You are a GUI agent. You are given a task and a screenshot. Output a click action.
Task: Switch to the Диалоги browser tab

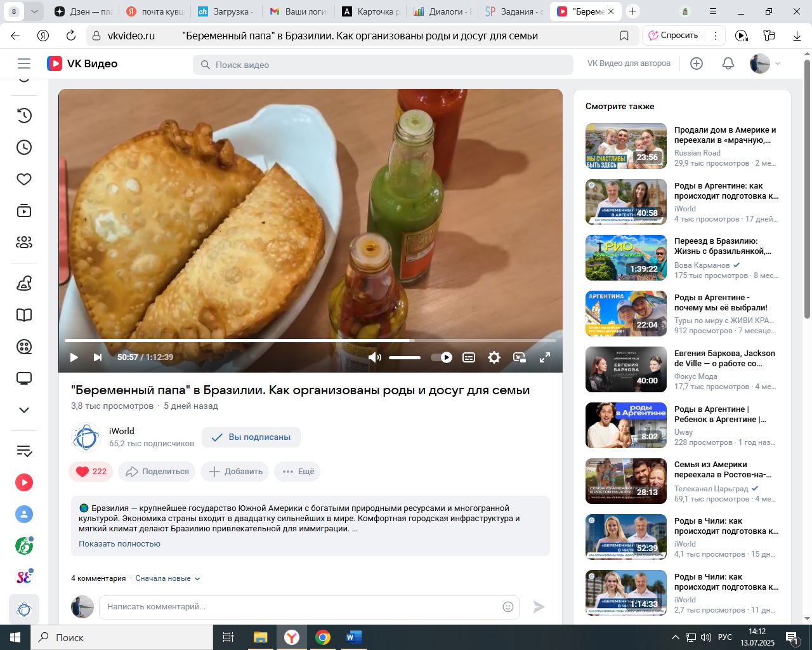[x=442, y=11]
